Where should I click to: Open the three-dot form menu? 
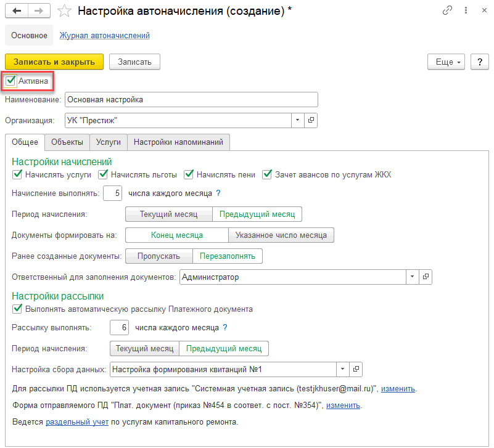(466, 10)
